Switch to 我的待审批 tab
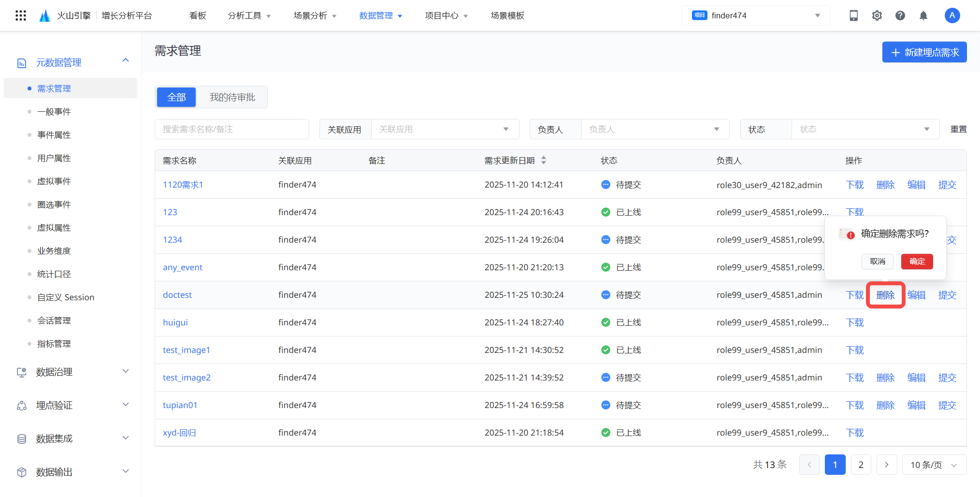 232,97
